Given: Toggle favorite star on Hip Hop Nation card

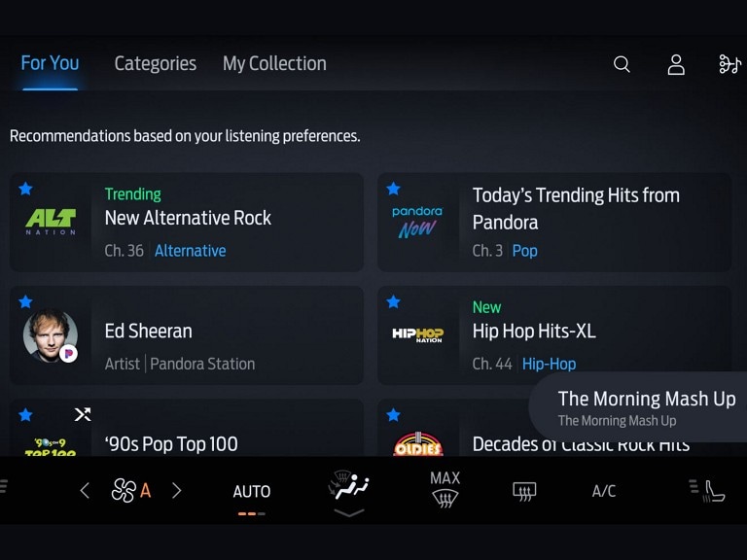Looking at the screenshot, I should pyautogui.click(x=394, y=301).
